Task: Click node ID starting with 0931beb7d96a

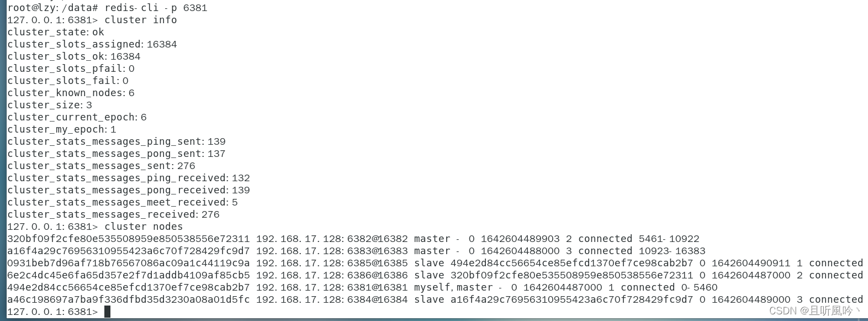Action: point(129,263)
